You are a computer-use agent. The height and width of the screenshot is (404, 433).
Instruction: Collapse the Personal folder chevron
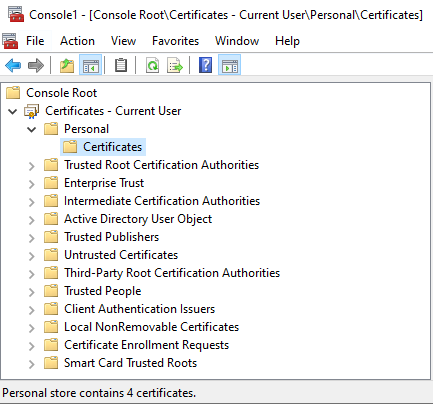pyautogui.click(x=32, y=129)
